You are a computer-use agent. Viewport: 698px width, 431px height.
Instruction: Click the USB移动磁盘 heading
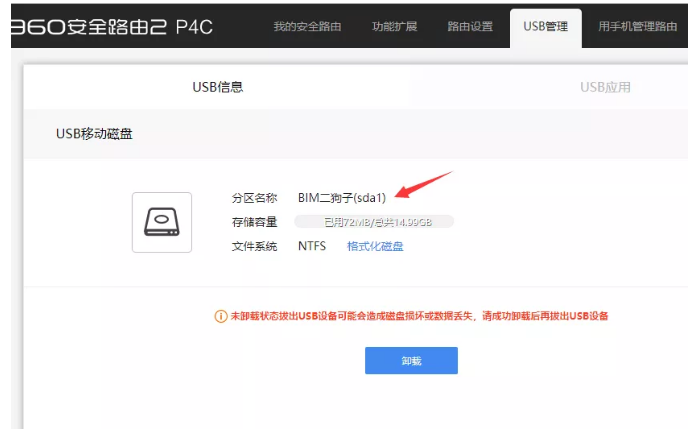[x=94, y=134]
